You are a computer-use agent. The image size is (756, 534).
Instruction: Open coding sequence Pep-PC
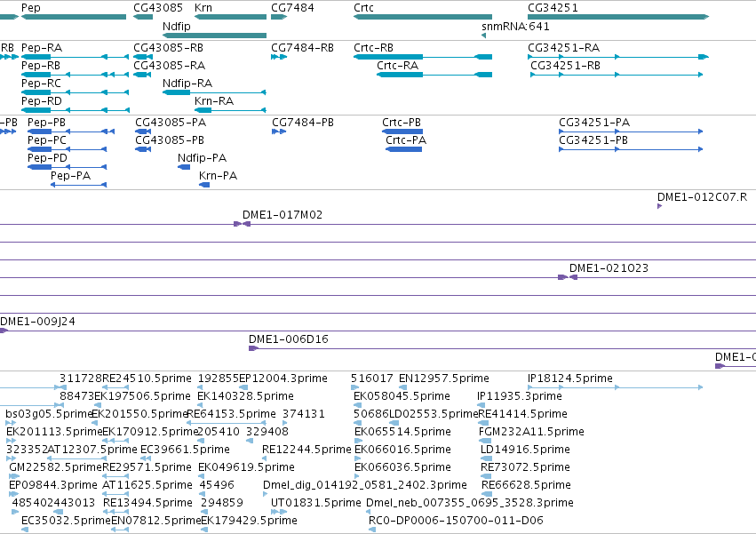point(47,140)
